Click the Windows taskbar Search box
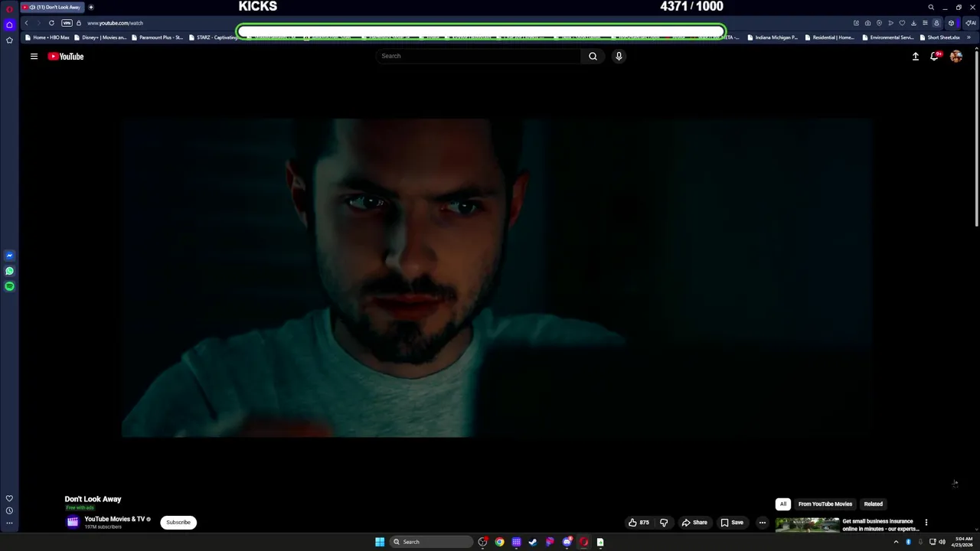The width and height of the screenshot is (980, 551). (x=431, y=542)
